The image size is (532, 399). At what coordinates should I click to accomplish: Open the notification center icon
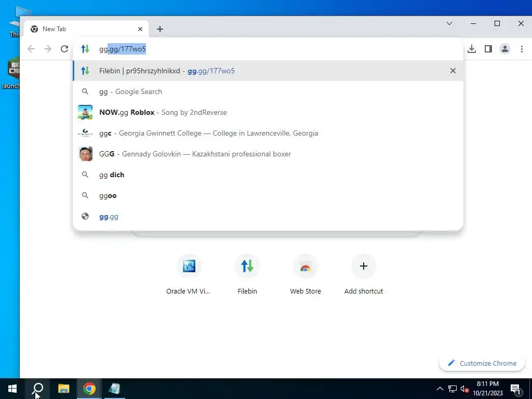[515, 389]
